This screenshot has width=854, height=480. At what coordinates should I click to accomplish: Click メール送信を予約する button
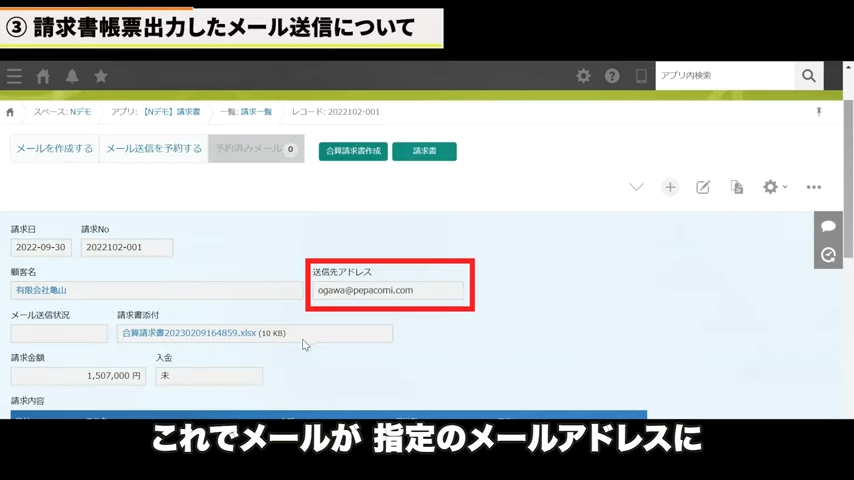coord(154,149)
